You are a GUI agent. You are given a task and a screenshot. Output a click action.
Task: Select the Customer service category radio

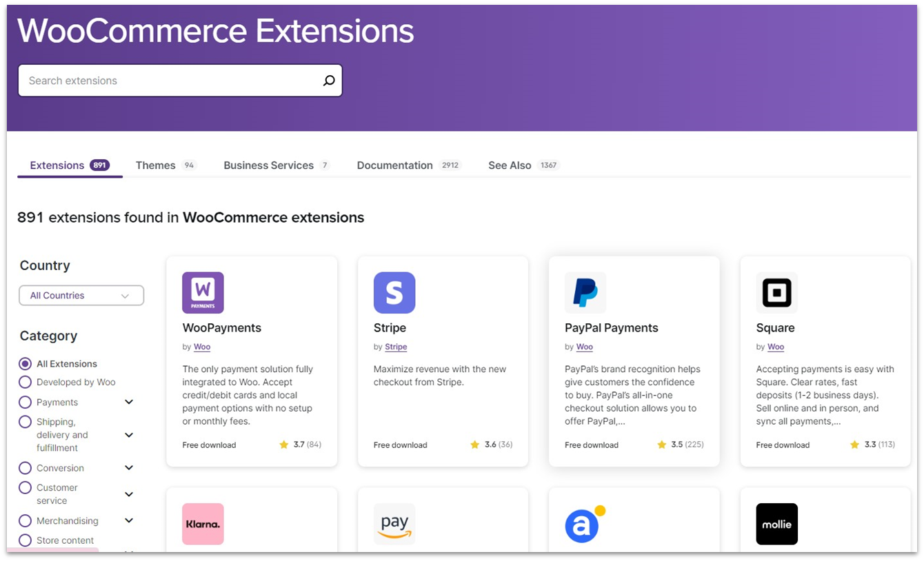(26, 488)
